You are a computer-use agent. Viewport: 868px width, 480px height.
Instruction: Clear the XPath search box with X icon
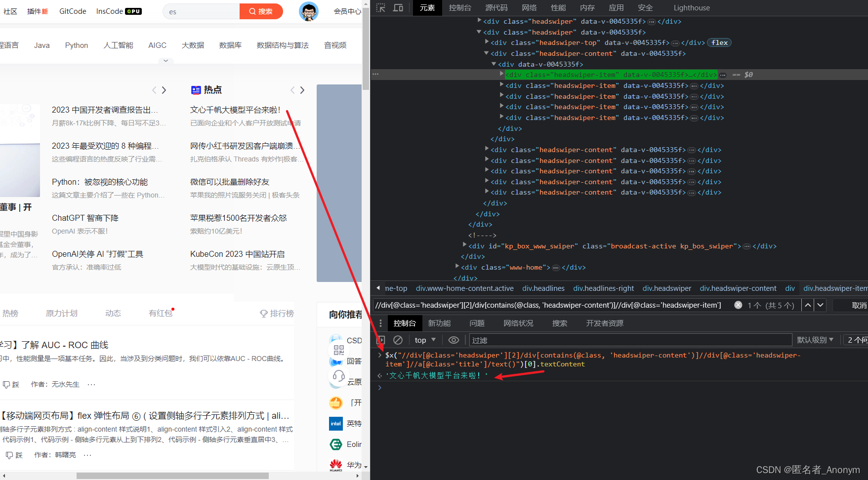pyautogui.click(x=738, y=305)
